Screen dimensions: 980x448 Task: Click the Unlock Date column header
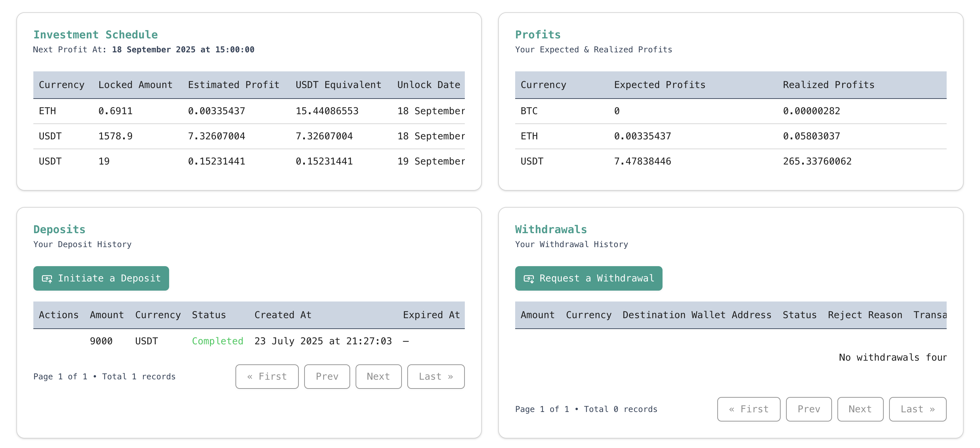429,85
